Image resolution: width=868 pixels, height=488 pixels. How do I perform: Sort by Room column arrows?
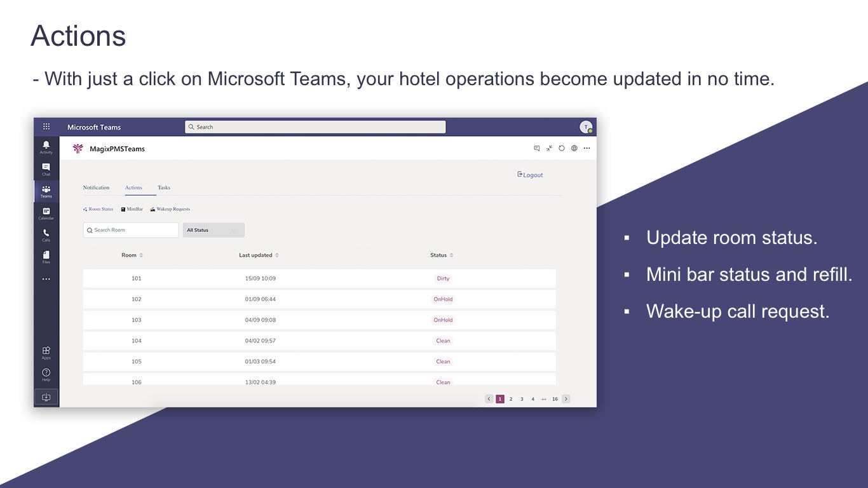tap(141, 255)
